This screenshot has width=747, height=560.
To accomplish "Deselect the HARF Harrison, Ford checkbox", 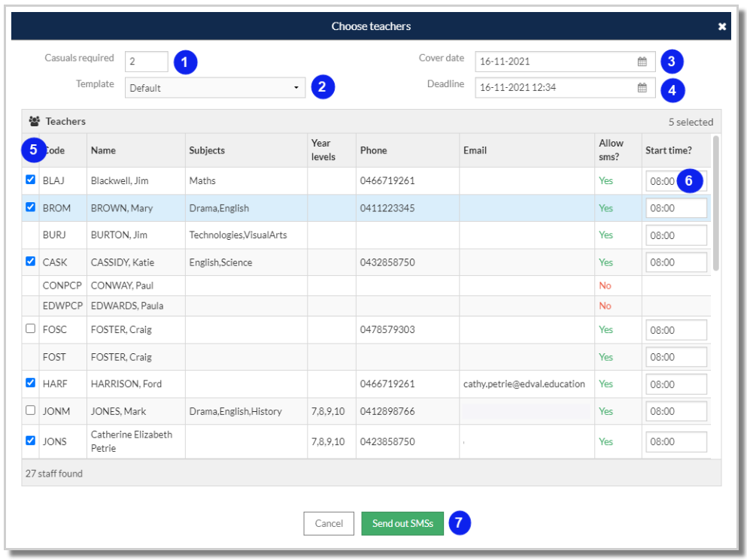I will coord(31,383).
